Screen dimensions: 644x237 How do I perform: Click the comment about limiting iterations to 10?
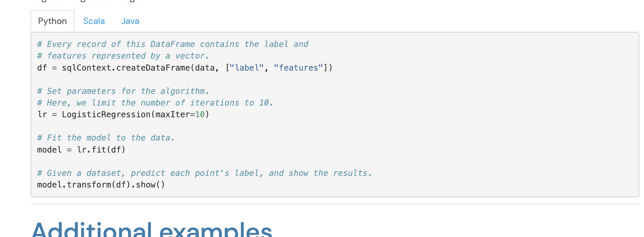(x=155, y=102)
